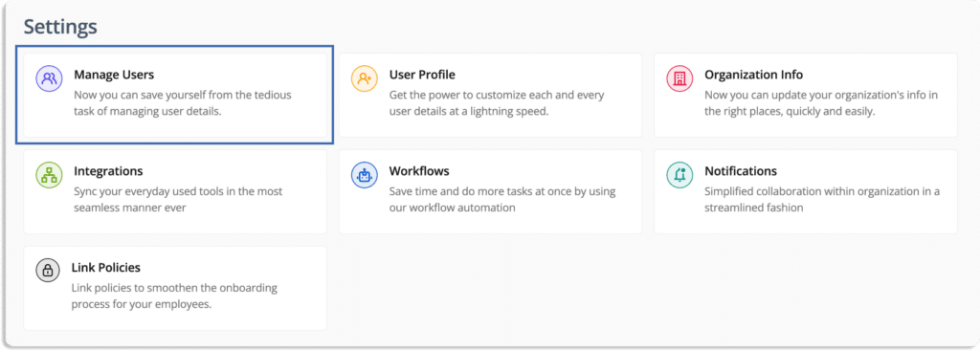Click the orange User Profile icon
This screenshot has height=351, width=980.
[x=365, y=78]
